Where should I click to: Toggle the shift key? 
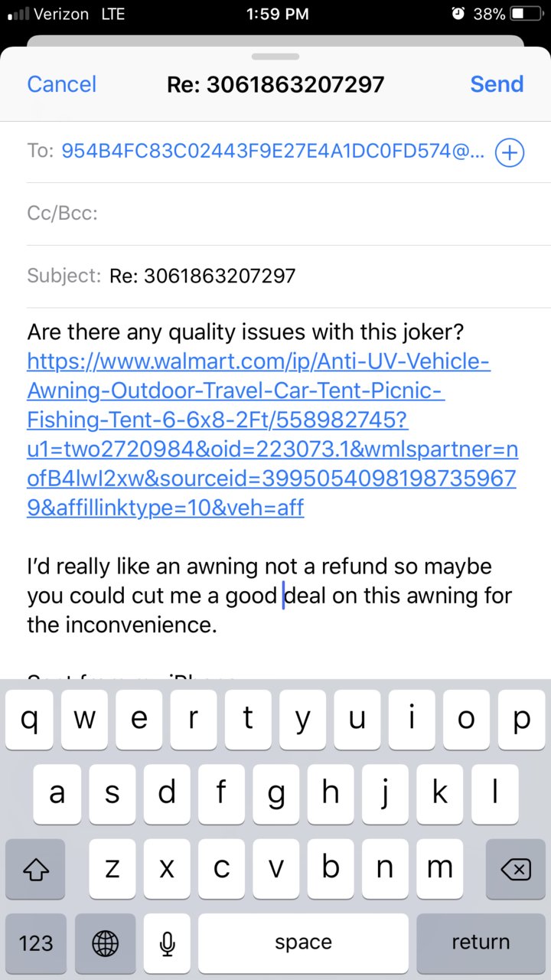click(x=35, y=869)
